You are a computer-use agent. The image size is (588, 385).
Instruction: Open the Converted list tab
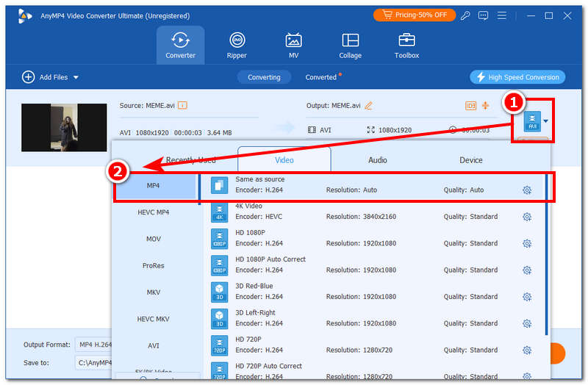[321, 77]
